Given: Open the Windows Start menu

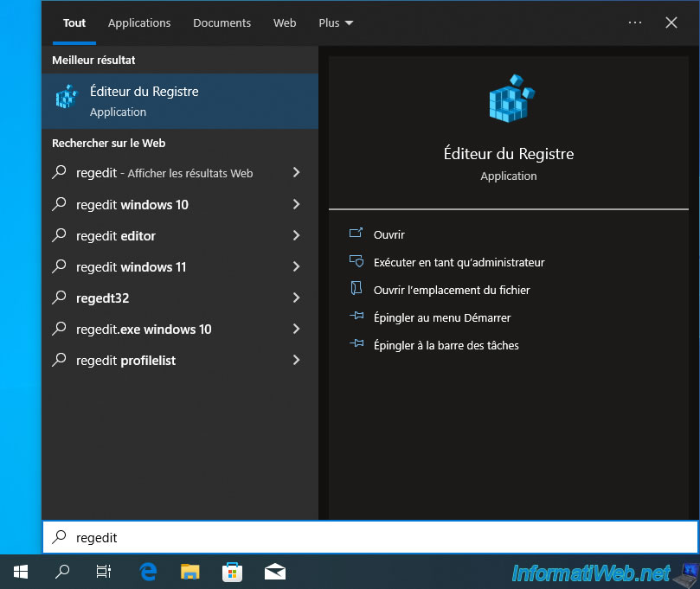Looking at the screenshot, I should click(21, 572).
